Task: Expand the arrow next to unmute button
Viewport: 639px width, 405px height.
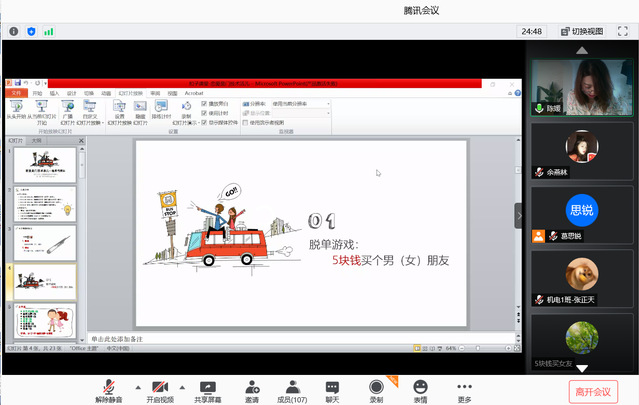Action: (x=136, y=386)
